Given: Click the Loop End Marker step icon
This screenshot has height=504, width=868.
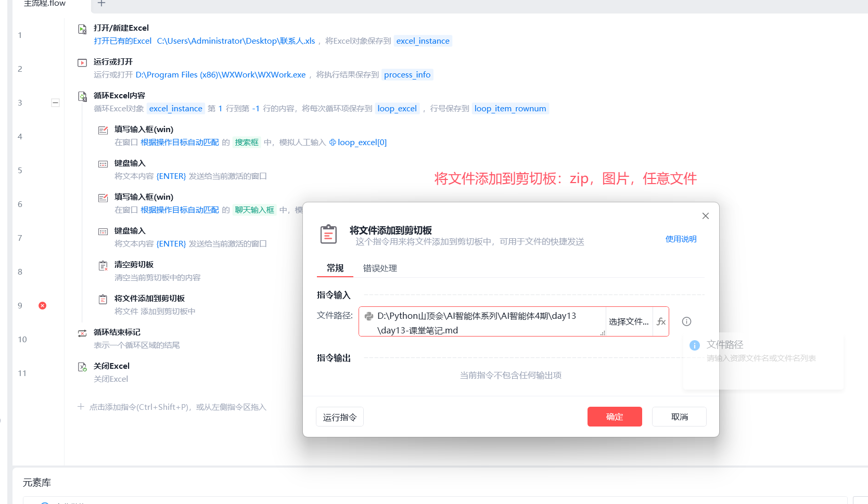Looking at the screenshot, I should (82, 333).
